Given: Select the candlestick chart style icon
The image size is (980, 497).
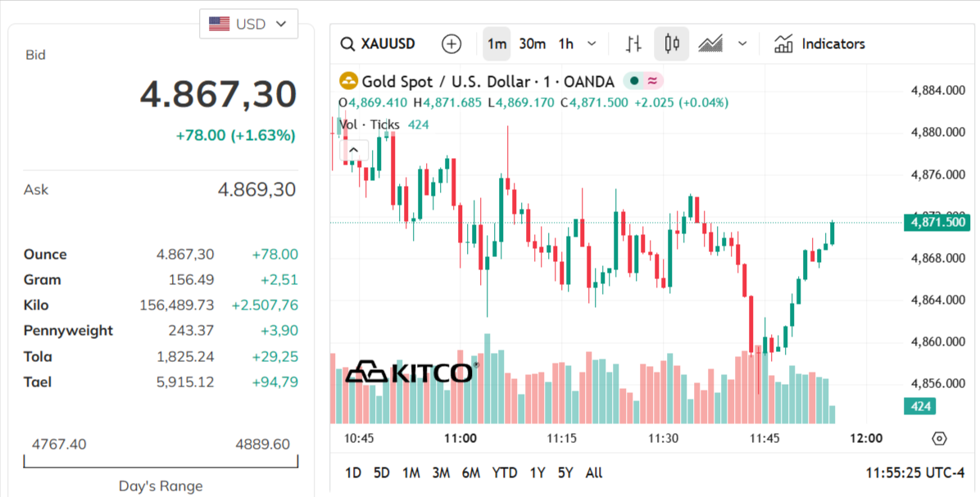Looking at the screenshot, I should [671, 43].
